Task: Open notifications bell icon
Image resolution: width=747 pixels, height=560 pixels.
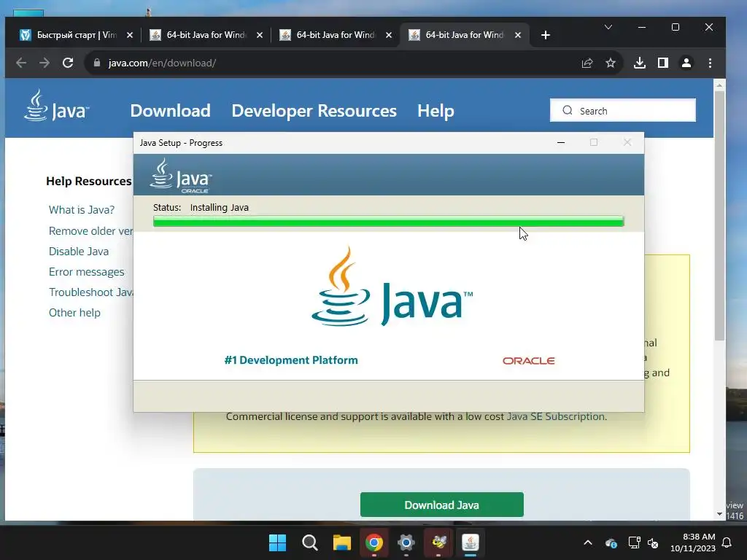Action: pyautogui.click(x=727, y=542)
